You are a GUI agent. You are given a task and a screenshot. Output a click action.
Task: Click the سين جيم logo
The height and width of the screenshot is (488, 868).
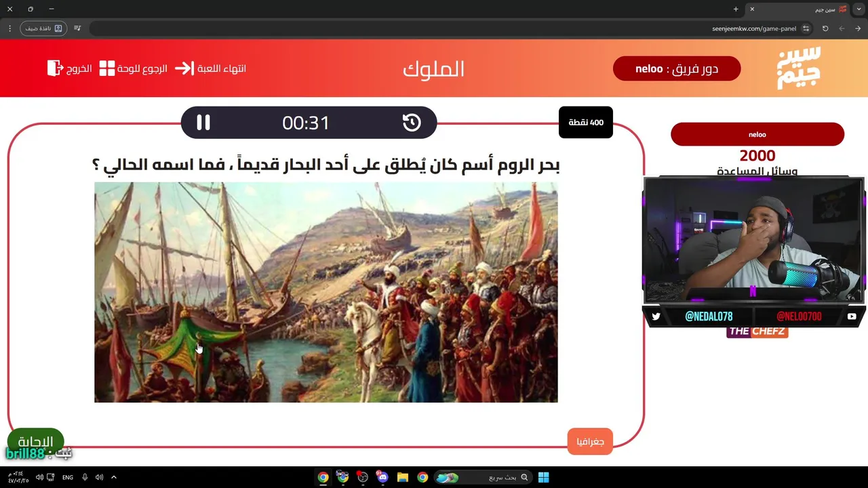tap(798, 68)
